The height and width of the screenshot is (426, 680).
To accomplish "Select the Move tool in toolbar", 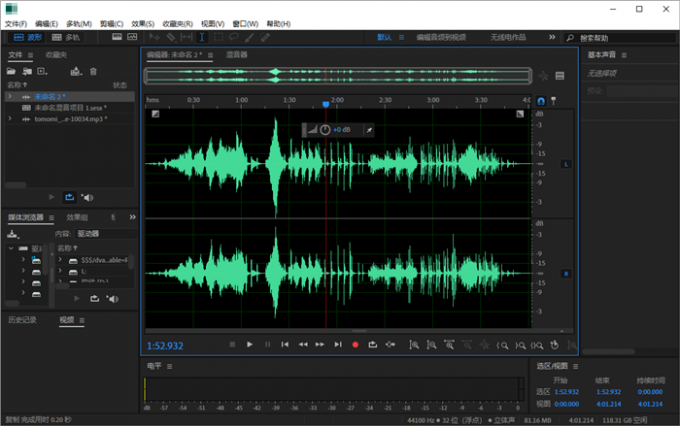I will (154, 37).
